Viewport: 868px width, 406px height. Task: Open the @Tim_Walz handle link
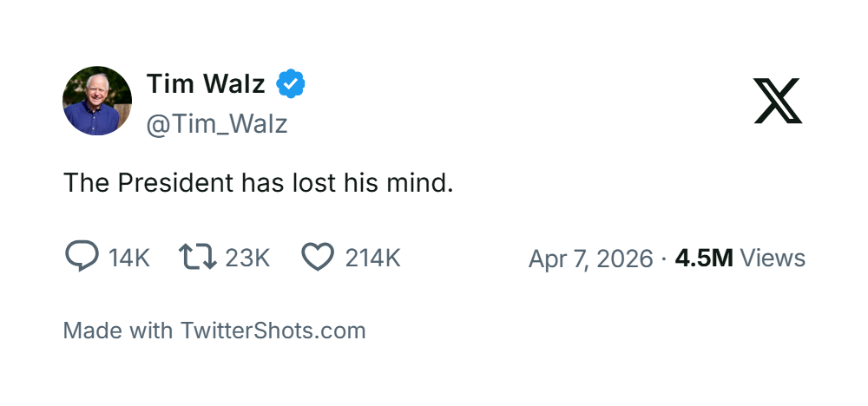click(216, 124)
